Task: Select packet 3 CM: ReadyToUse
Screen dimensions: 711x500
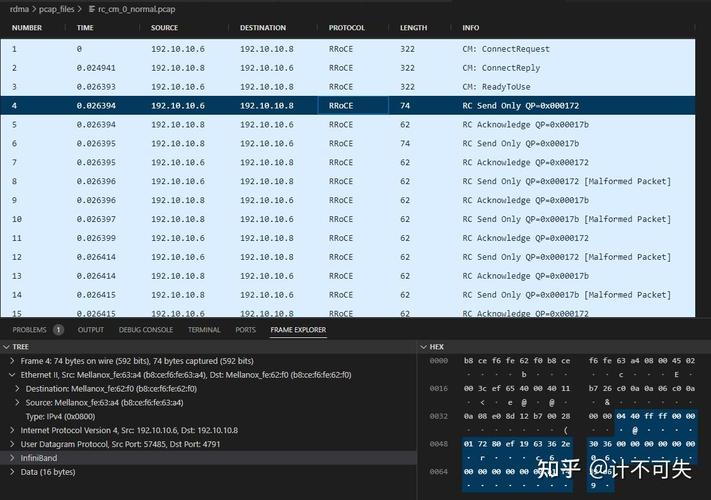Action: (348, 87)
